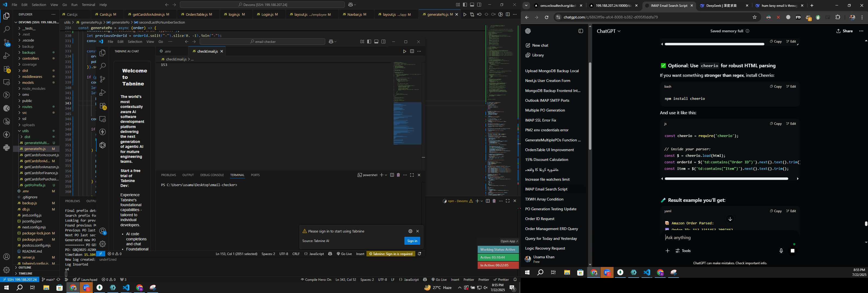This screenshot has height=293, width=868.
Task: Toggle Panel in Devoms title bar
Action: pos(472,5)
